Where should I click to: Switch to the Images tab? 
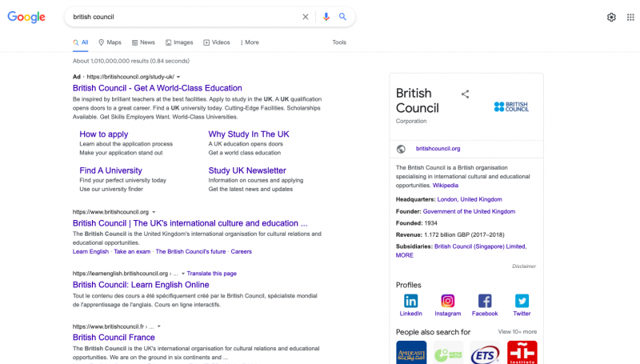click(179, 42)
